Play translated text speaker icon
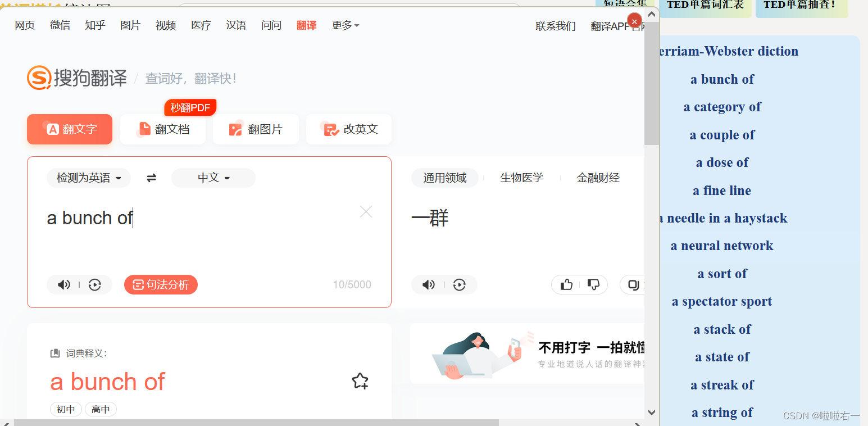 pyautogui.click(x=429, y=285)
